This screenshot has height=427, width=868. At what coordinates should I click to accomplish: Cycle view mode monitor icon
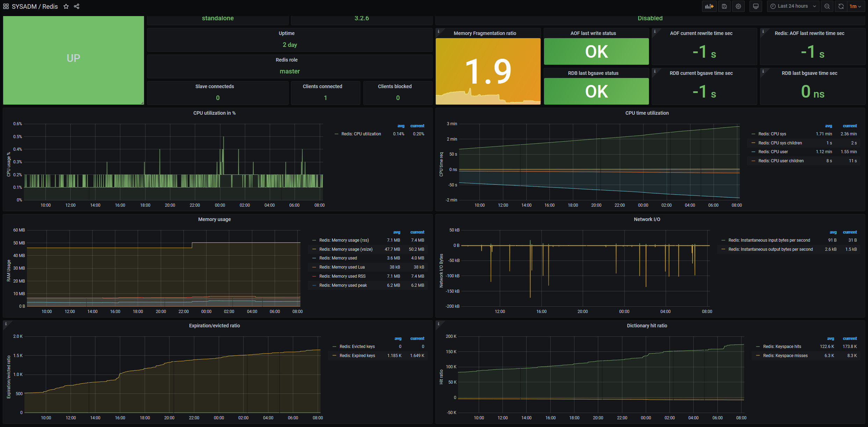pyautogui.click(x=756, y=6)
